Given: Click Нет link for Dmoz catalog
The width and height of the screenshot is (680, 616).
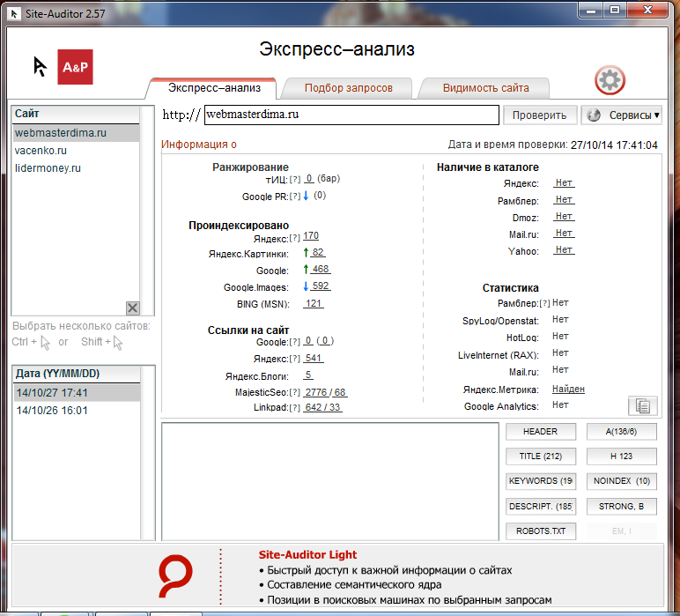Looking at the screenshot, I should pos(564,217).
